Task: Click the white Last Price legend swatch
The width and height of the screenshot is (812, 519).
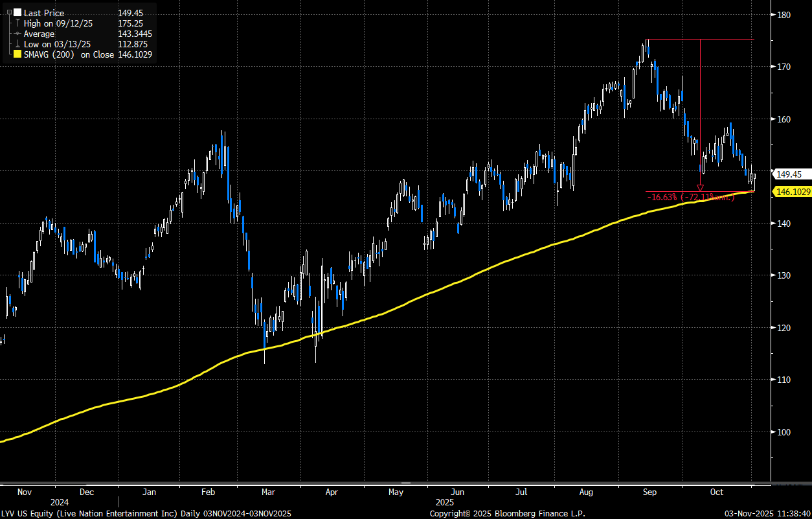Action: pos(17,12)
